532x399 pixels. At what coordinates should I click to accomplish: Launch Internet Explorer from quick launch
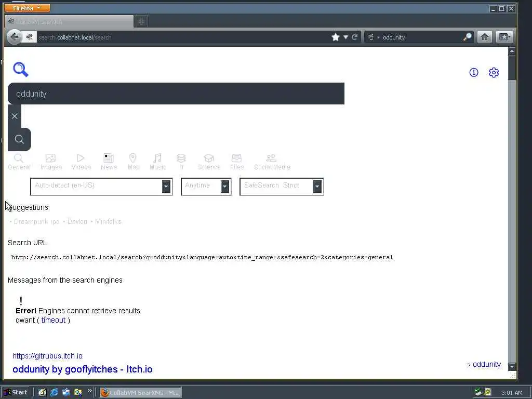[x=54, y=392]
